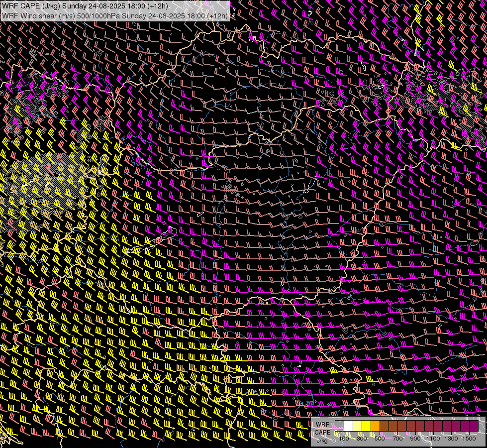Click the '1500' legend value
The width and height of the screenshot is (487, 448).
pyautogui.click(x=469, y=439)
